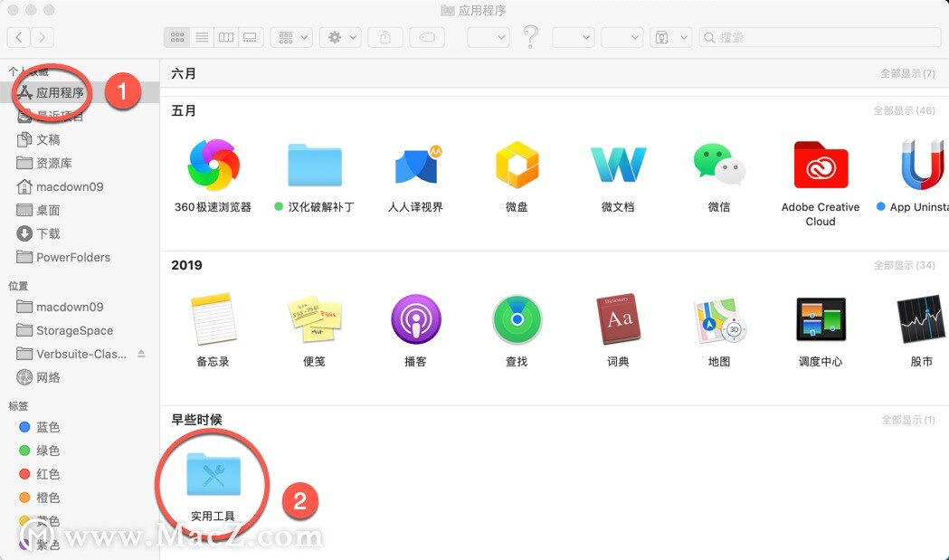Select 应用程序 in the sidebar
This screenshot has height=560, width=949.
[x=80, y=92]
